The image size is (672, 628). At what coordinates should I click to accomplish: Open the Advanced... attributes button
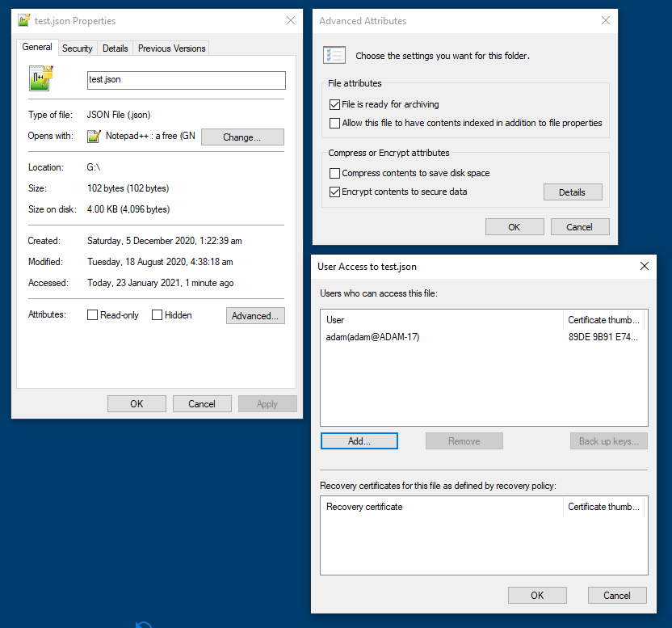[x=255, y=316]
